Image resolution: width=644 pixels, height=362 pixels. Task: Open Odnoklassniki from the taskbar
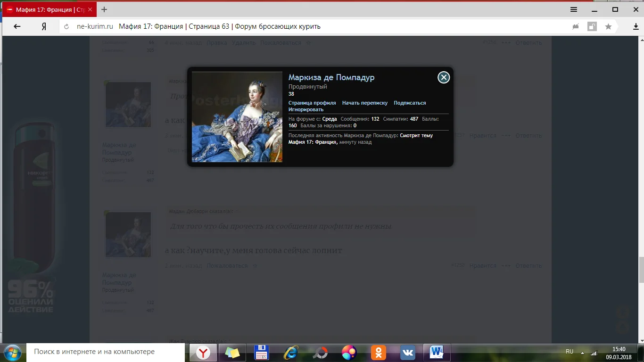click(x=379, y=352)
